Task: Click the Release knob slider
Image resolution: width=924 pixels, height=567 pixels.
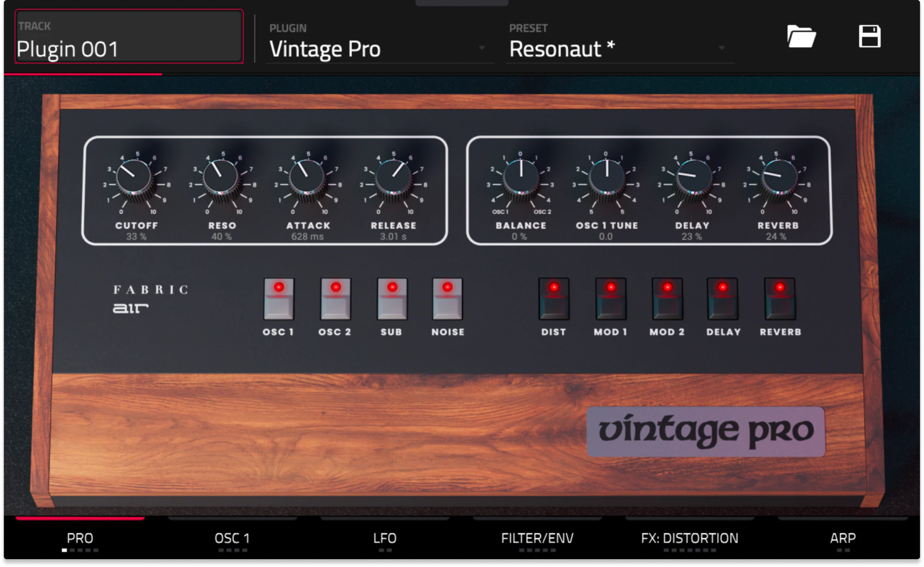Action: (393, 177)
